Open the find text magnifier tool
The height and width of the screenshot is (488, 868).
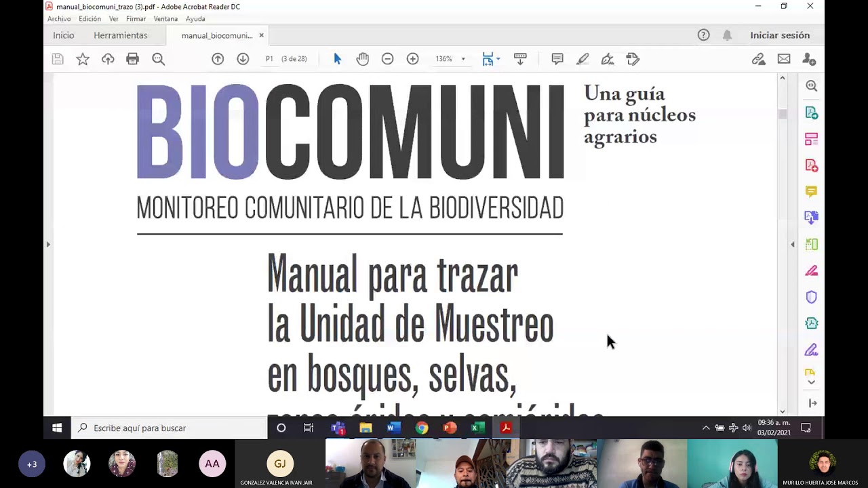click(x=158, y=59)
